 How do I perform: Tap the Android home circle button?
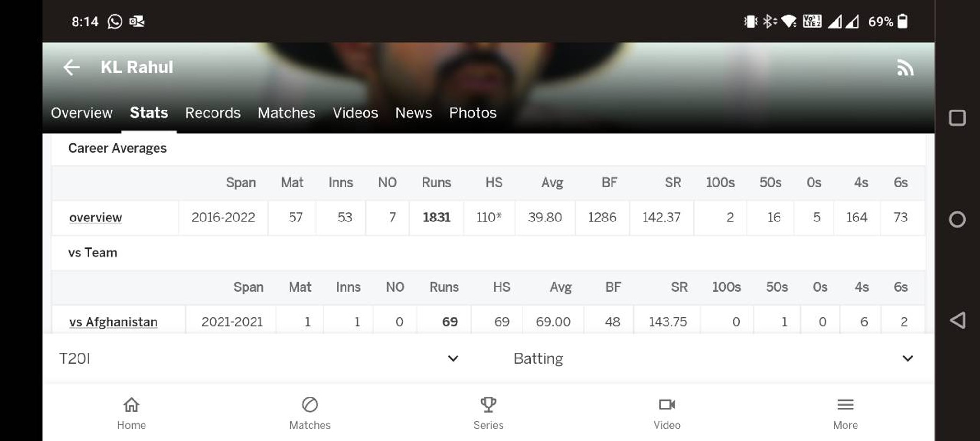click(x=957, y=220)
